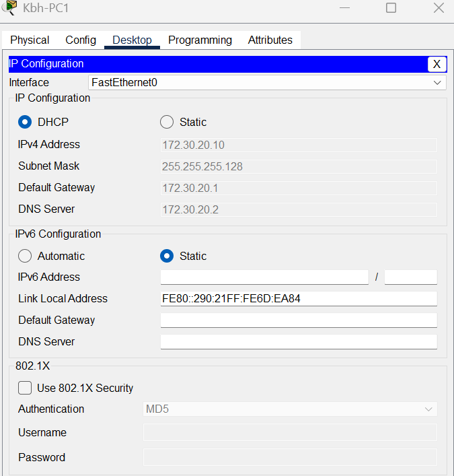Focus the IPv6 DNS Server field
The image size is (454, 476).
[x=299, y=342]
